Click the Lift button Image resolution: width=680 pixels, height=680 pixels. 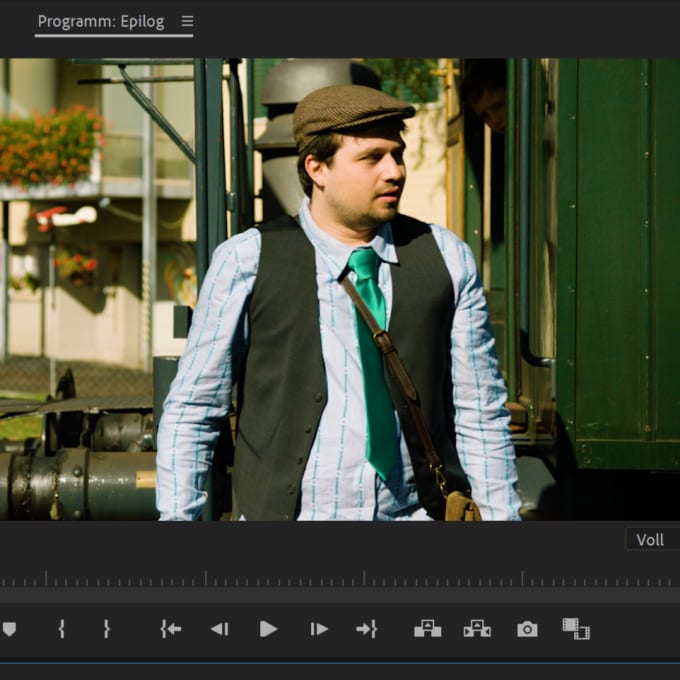coord(428,629)
